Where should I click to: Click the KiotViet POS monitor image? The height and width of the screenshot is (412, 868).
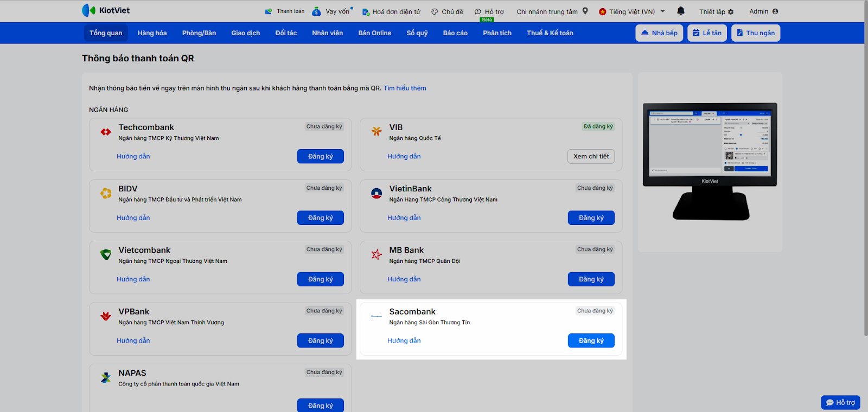coord(710,162)
